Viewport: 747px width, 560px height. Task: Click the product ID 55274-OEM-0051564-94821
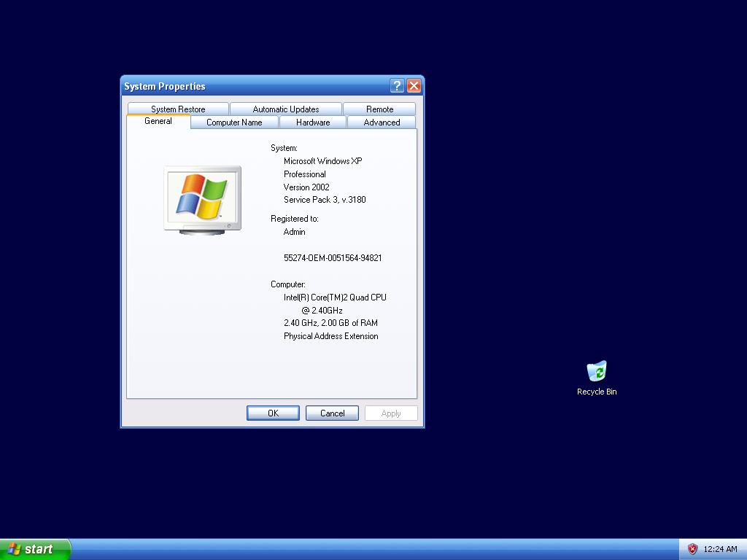(x=333, y=258)
